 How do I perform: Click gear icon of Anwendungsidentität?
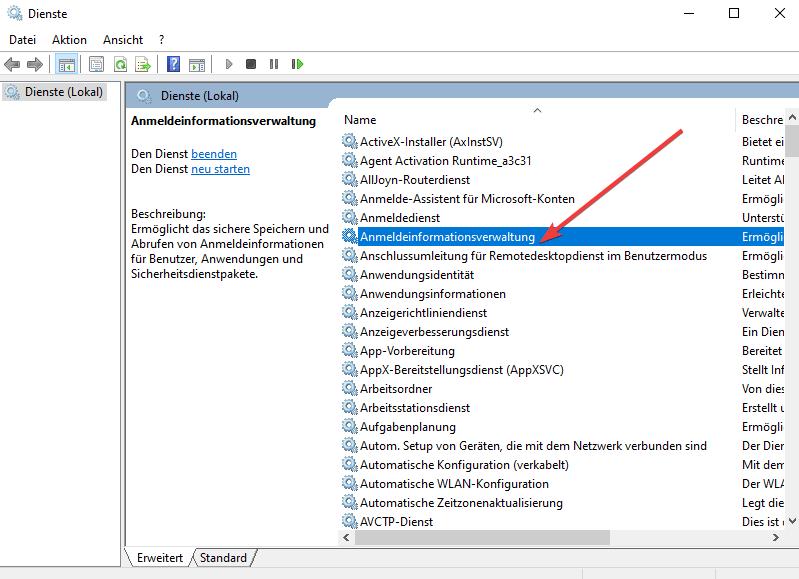point(350,274)
